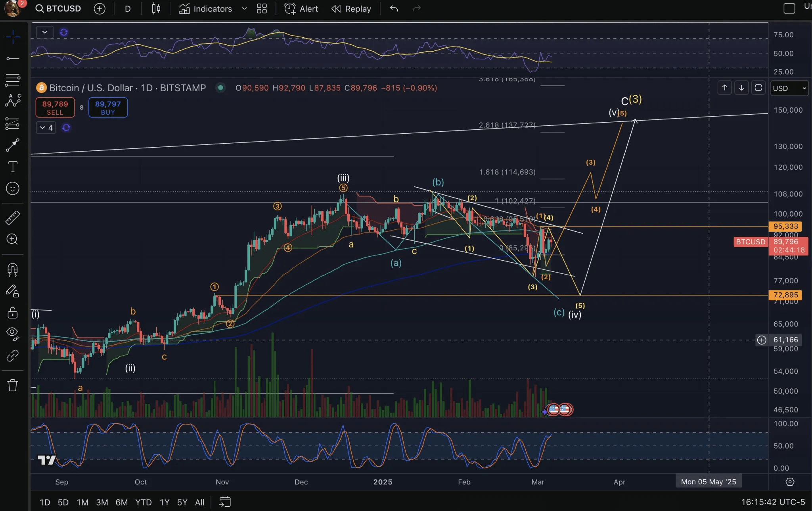812x511 pixels.
Task: Enable magnet mode snapping
Action: (13, 270)
